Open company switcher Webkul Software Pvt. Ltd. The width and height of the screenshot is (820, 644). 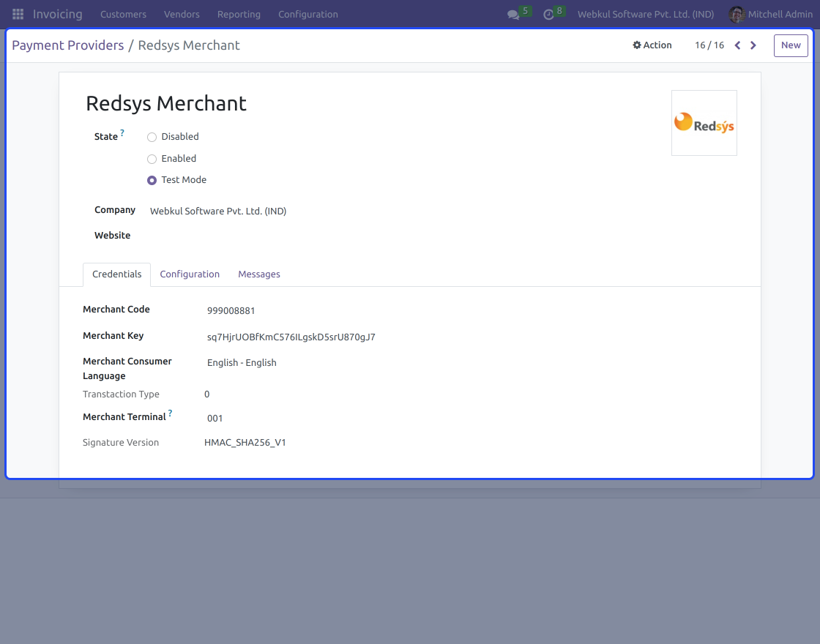[645, 14]
